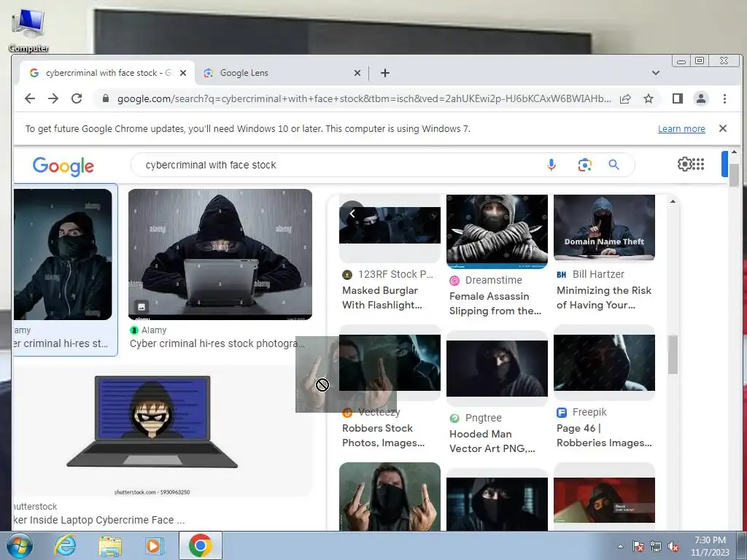Screen dimensions: 747x560
Task: Open Freepik Page 46 Robberies Images result
Action: click(604, 435)
